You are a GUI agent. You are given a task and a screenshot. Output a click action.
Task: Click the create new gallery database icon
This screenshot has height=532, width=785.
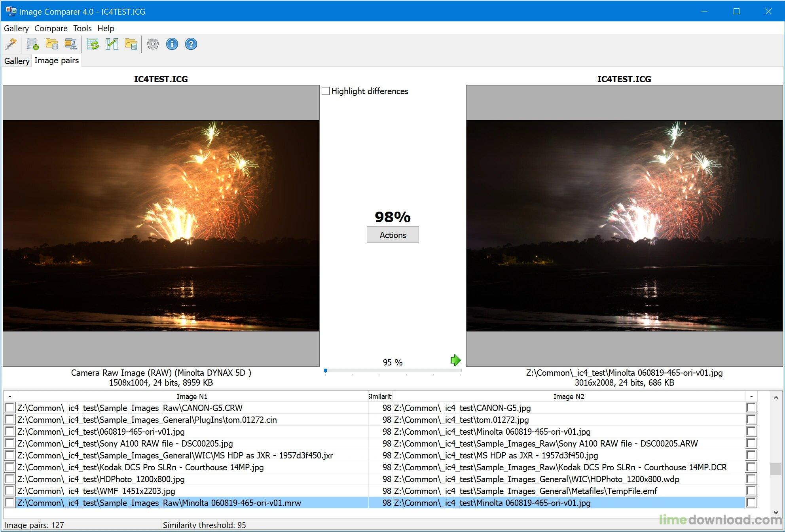point(32,44)
